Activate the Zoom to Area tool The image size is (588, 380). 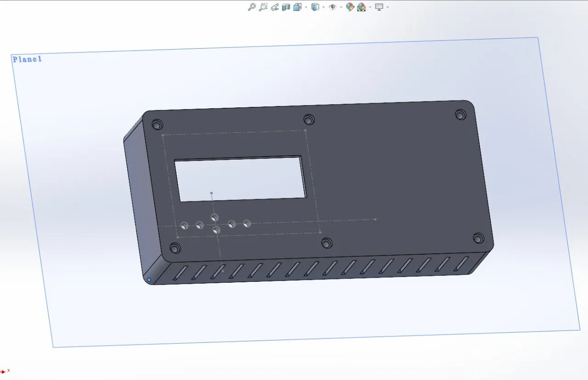(x=263, y=7)
